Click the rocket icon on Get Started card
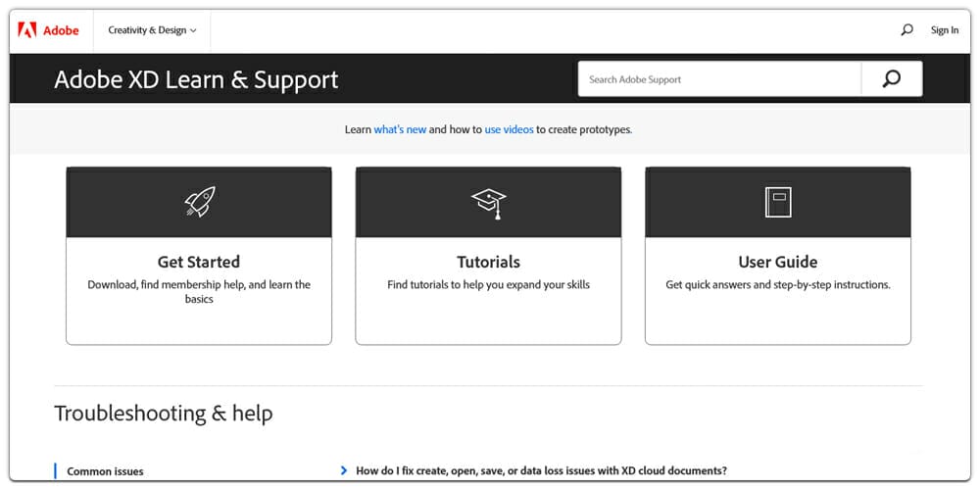 pyautogui.click(x=199, y=202)
